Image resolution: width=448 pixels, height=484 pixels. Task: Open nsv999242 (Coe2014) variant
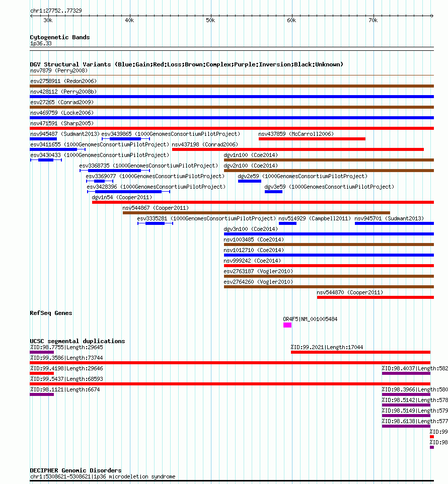tap(329, 266)
